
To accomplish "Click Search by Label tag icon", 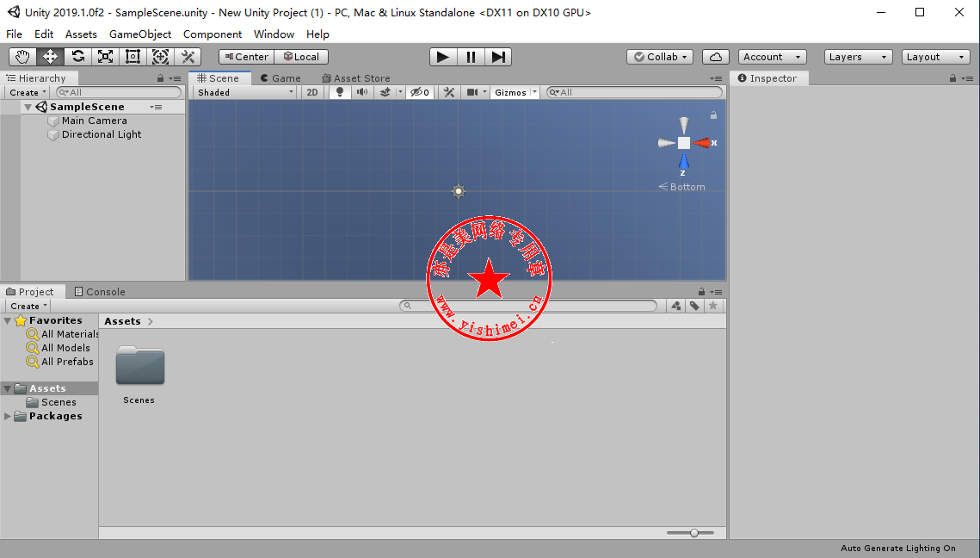I will (694, 306).
